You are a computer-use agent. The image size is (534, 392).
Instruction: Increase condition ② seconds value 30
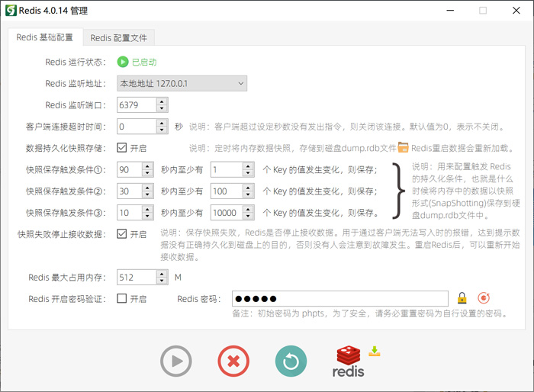pos(147,188)
